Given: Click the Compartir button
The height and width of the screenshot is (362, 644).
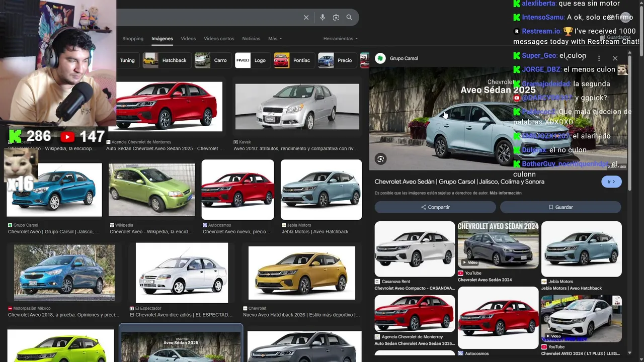Looking at the screenshot, I should 435,207.
